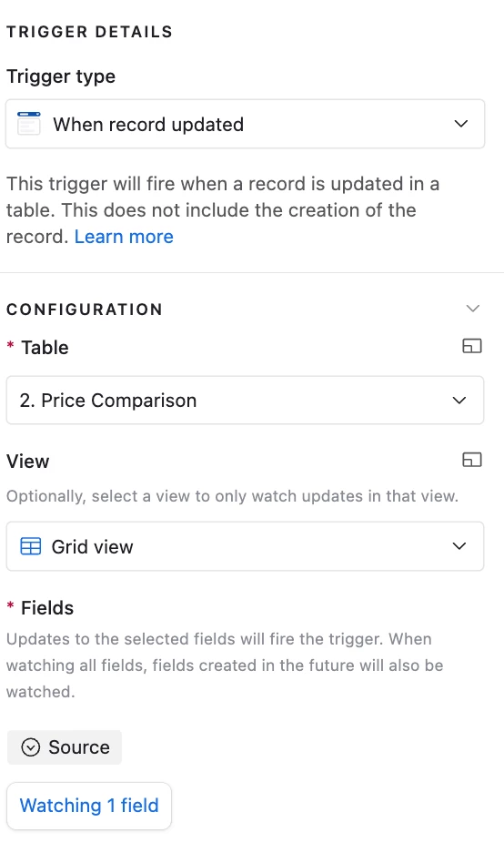Click the Trigger type dropdown chevron
This screenshot has height=843, width=504.
pos(460,124)
